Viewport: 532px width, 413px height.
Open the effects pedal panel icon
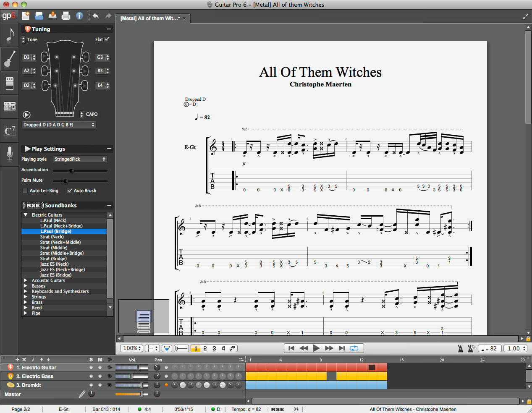pyautogui.click(x=9, y=83)
